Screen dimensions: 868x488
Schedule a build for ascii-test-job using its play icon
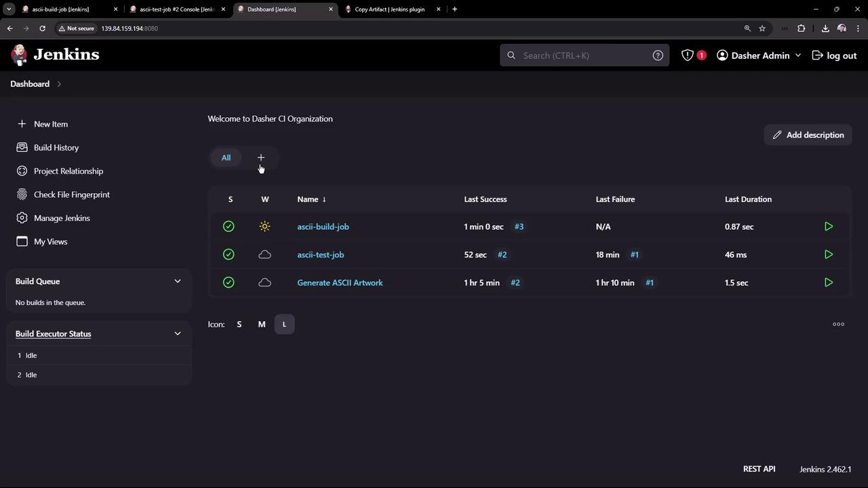(x=829, y=255)
